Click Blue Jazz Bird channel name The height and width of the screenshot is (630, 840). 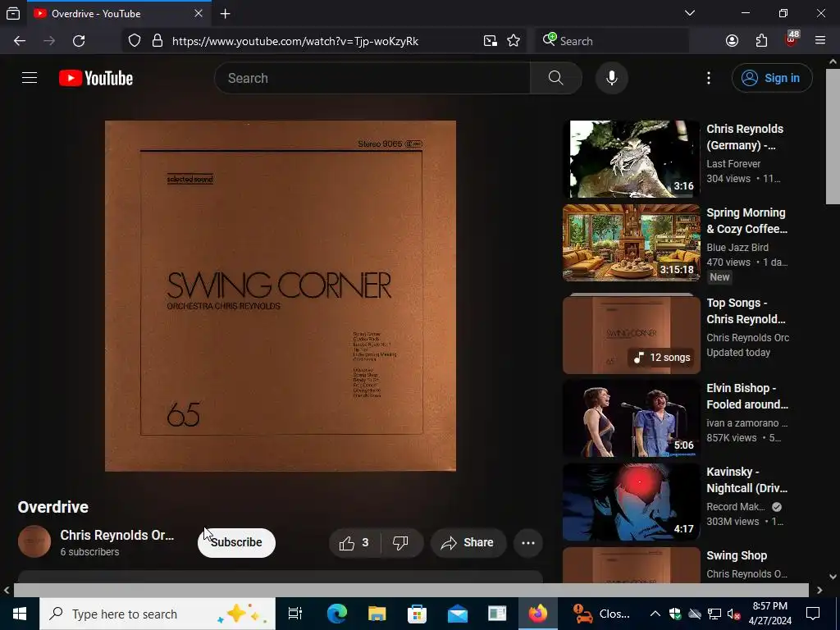(x=737, y=248)
